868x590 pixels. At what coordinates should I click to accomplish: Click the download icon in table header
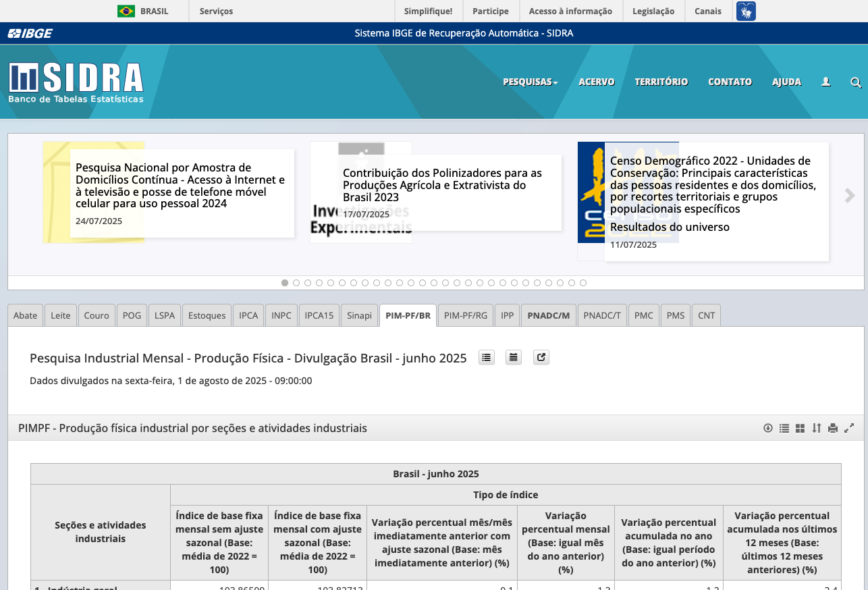click(767, 428)
